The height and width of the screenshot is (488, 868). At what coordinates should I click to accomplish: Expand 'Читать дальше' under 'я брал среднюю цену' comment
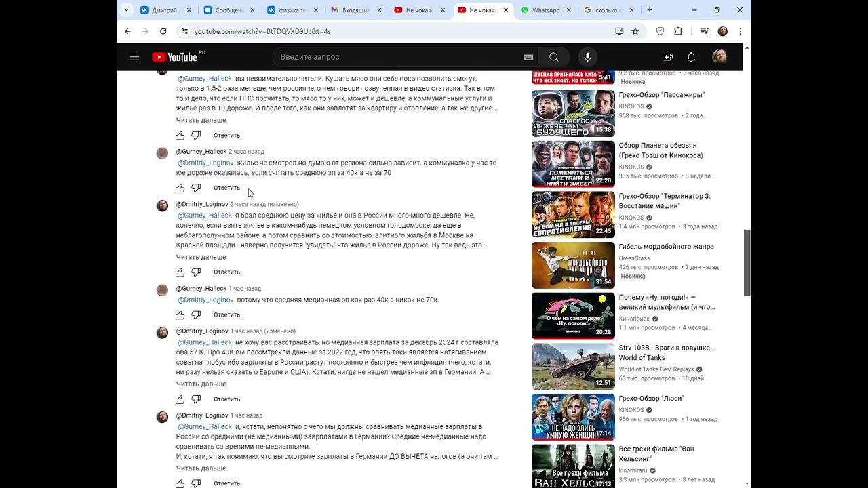point(201,257)
